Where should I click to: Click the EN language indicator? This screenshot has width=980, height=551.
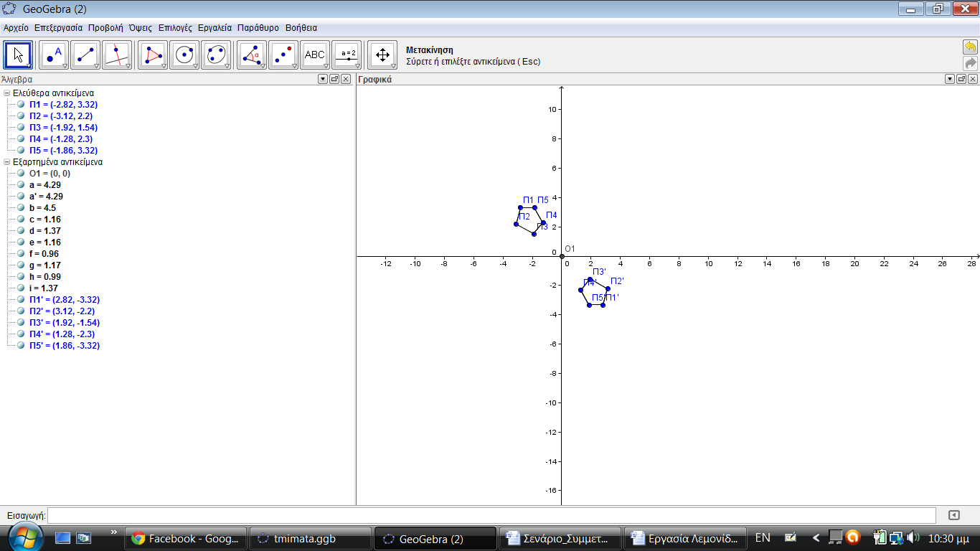pos(763,537)
